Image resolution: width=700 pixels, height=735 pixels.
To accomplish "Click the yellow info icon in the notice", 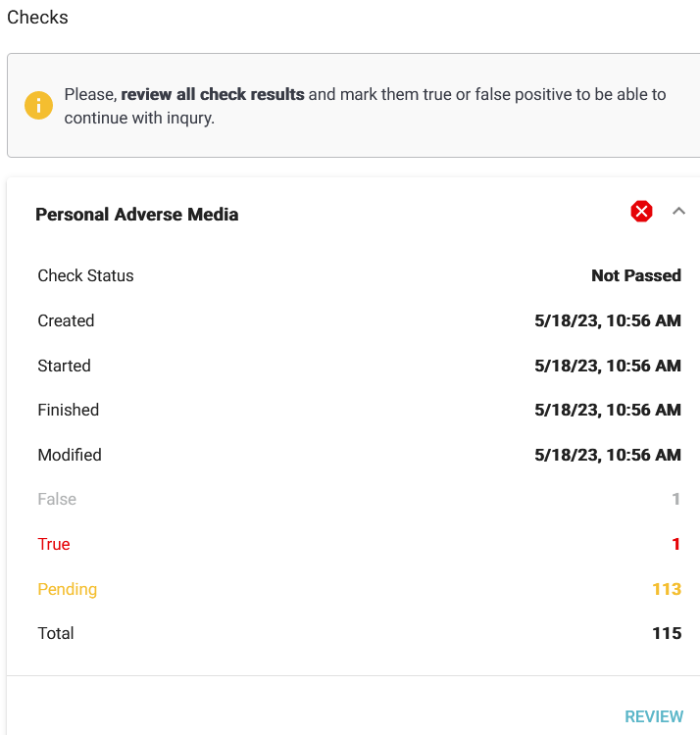I will coord(38,106).
